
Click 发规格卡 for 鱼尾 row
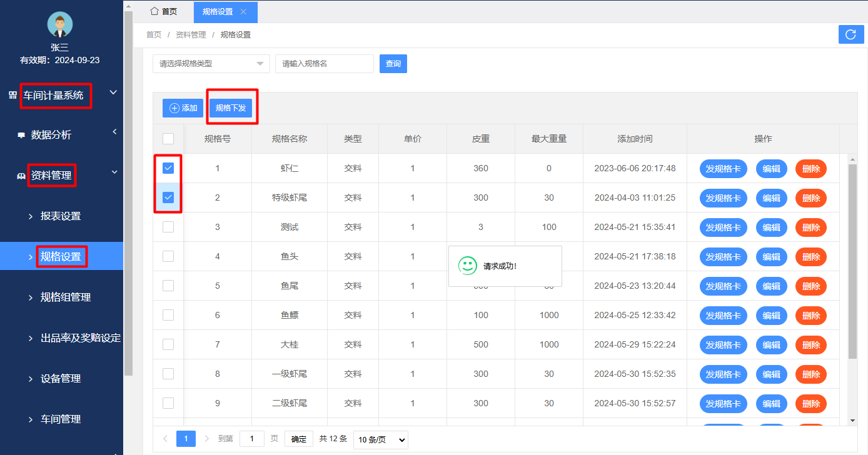(x=724, y=286)
